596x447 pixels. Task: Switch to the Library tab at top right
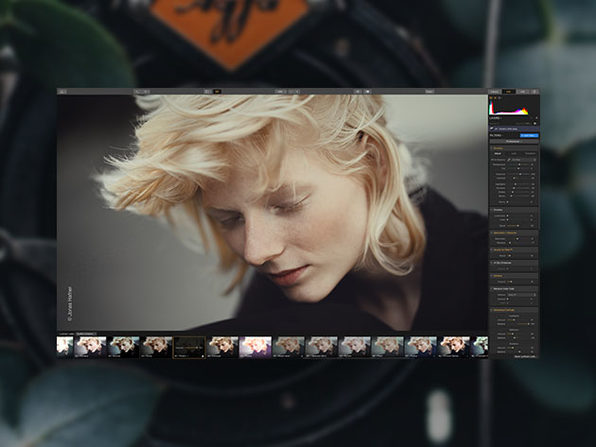(x=495, y=92)
